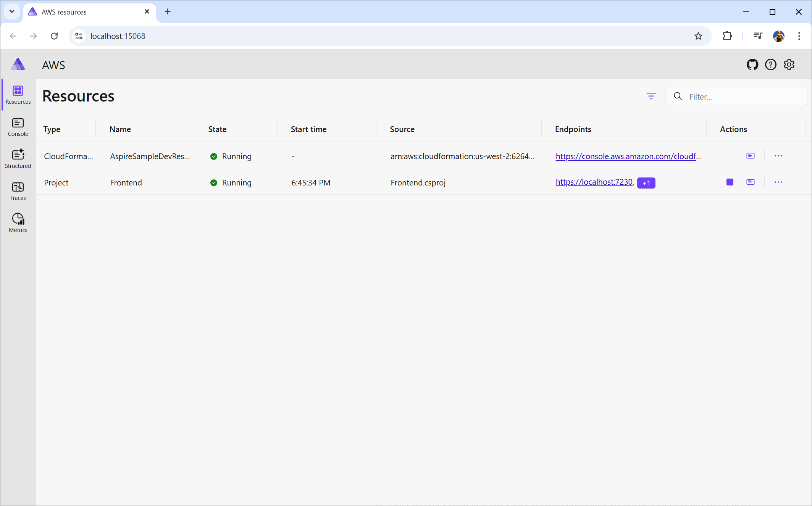Open more actions for CloudFormation row
Image resolution: width=812 pixels, height=506 pixels.
[778, 156]
